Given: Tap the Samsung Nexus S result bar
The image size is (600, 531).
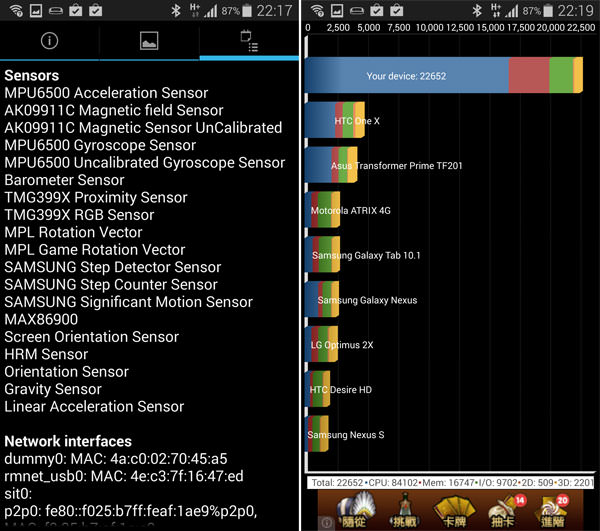Looking at the screenshot, I should tap(318, 435).
